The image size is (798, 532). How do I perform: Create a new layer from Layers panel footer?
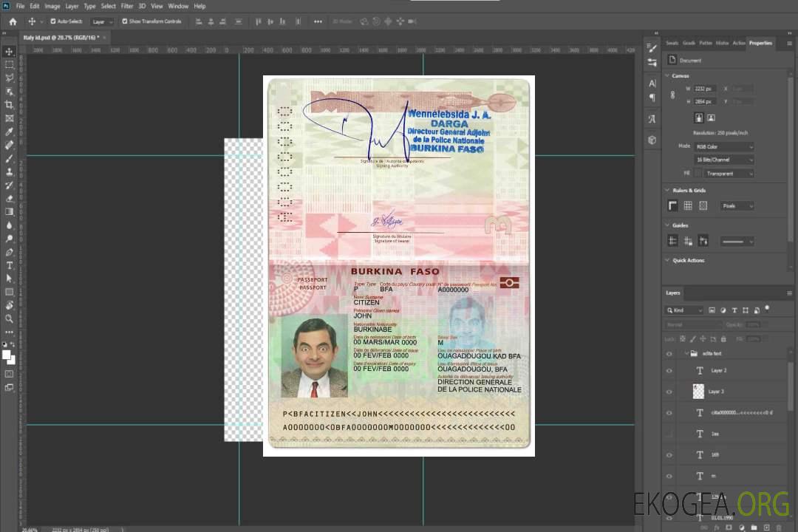pos(766,528)
